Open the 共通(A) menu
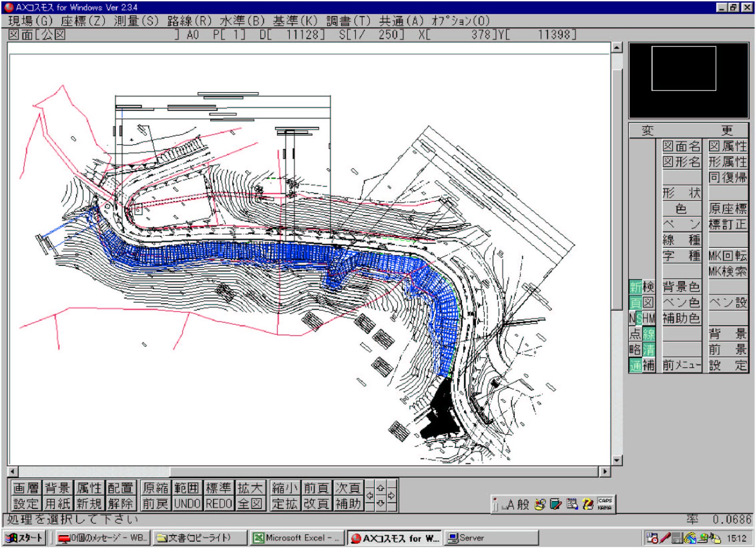 [x=401, y=21]
